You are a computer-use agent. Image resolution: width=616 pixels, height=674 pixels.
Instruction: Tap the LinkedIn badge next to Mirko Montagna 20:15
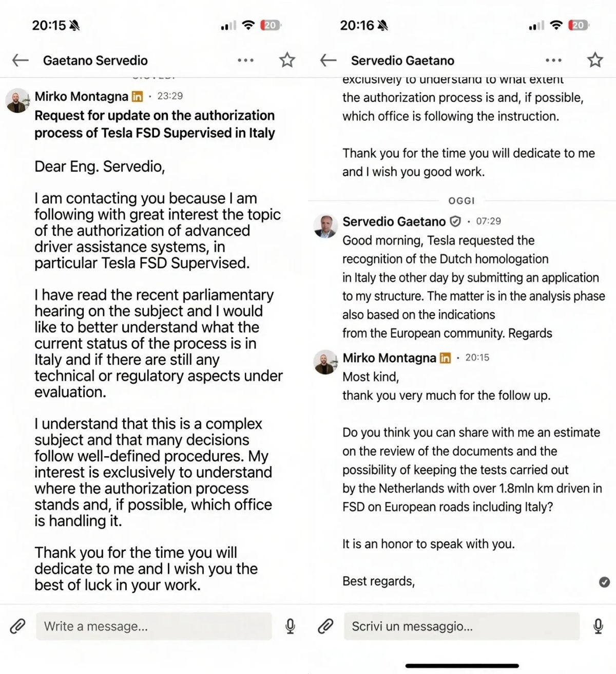[446, 358]
